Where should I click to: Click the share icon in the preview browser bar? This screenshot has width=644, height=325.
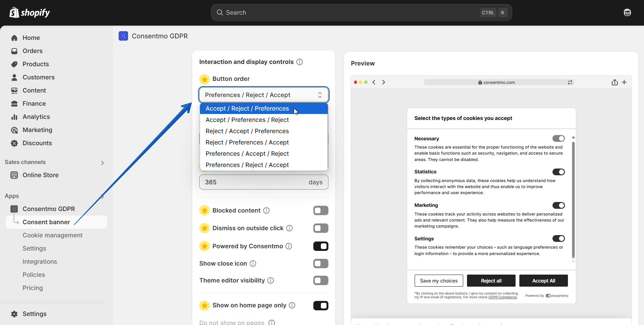click(x=615, y=82)
